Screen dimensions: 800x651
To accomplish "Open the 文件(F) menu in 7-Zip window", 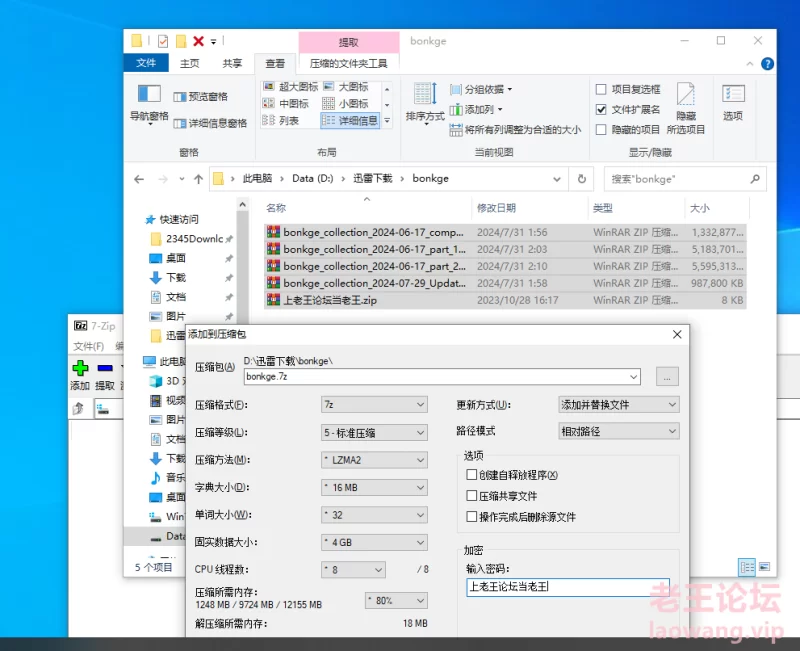I will [89, 346].
